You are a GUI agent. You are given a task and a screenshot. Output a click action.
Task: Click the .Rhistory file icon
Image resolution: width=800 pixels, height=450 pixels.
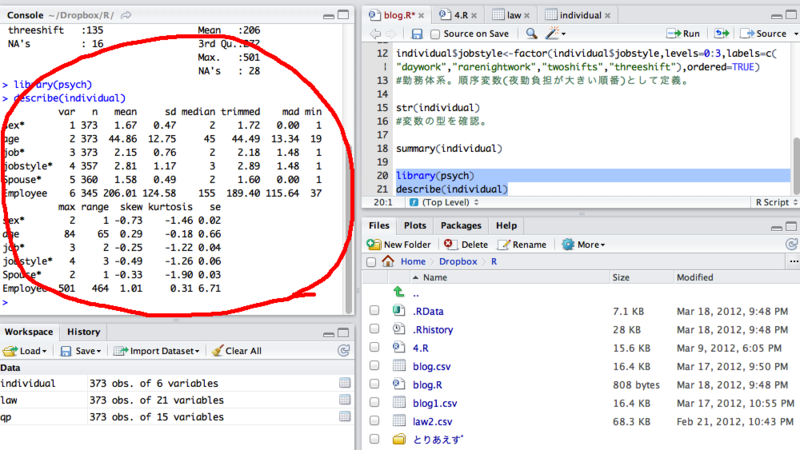pos(399,329)
